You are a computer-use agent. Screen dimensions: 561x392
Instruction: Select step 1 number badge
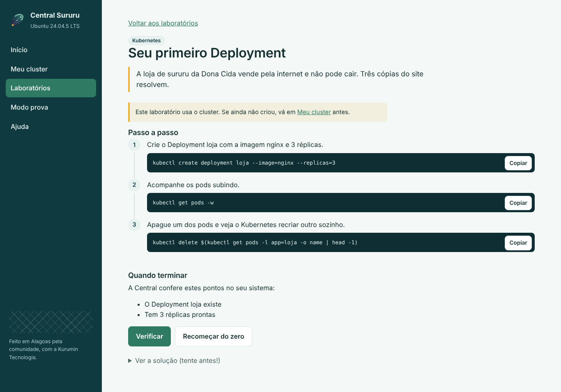pyautogui.click(x=134, y=145)
